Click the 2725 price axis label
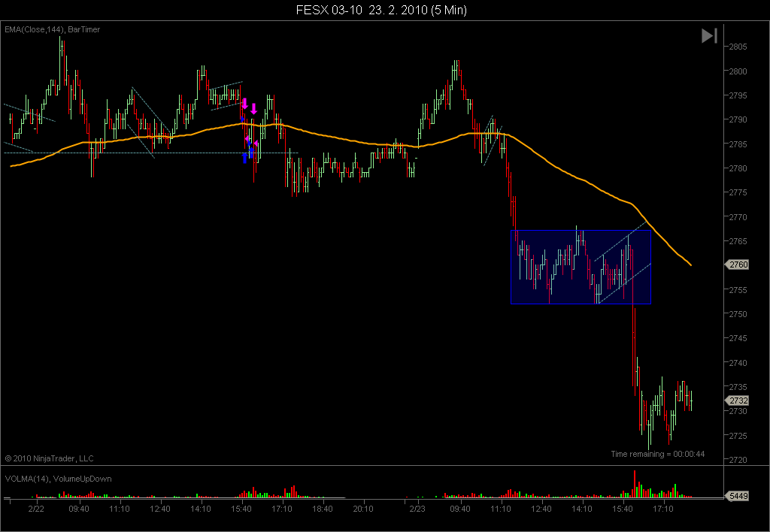770x532 pixels. tap(738, 435)
